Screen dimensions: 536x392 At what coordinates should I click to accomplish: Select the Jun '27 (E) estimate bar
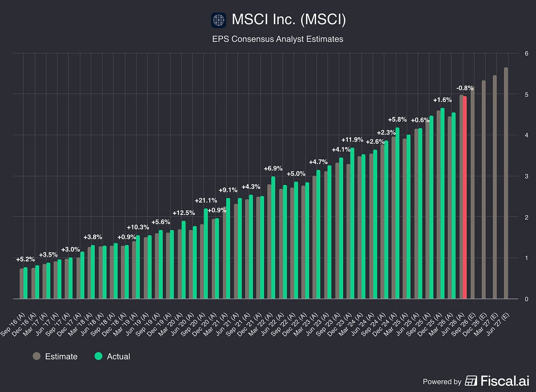click(x=506, y=183)
